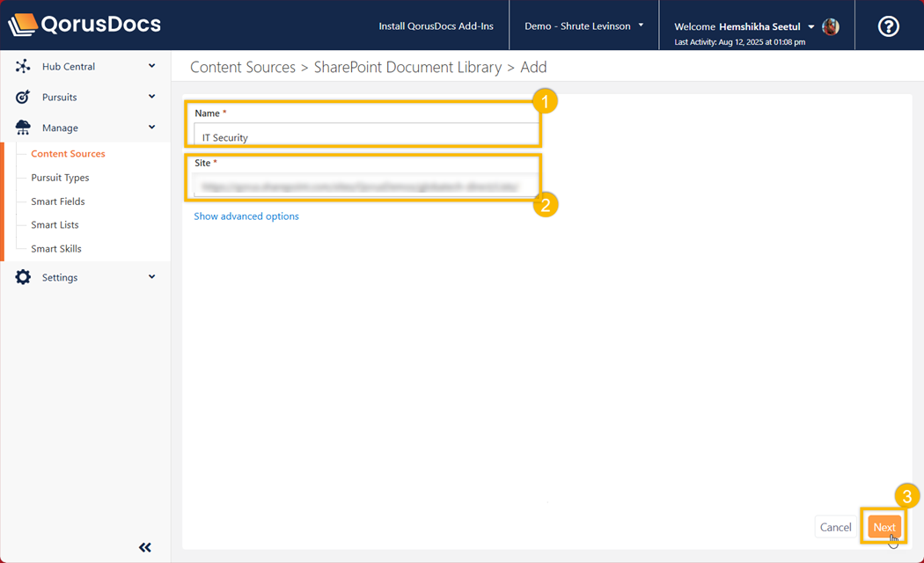Click the Pursuits target icon

23,98
